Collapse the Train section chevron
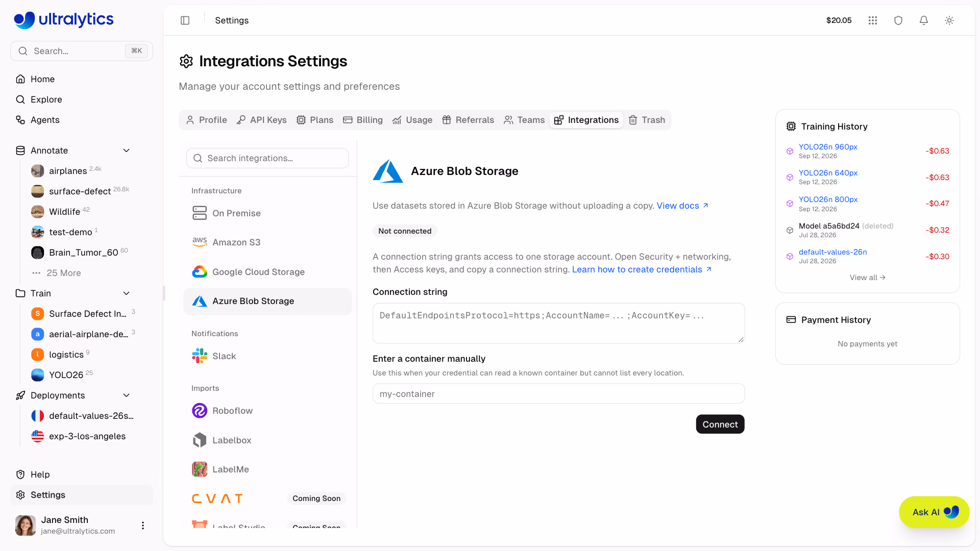The height and width of the screenshot is (551, 980). (x=127, y=293)
